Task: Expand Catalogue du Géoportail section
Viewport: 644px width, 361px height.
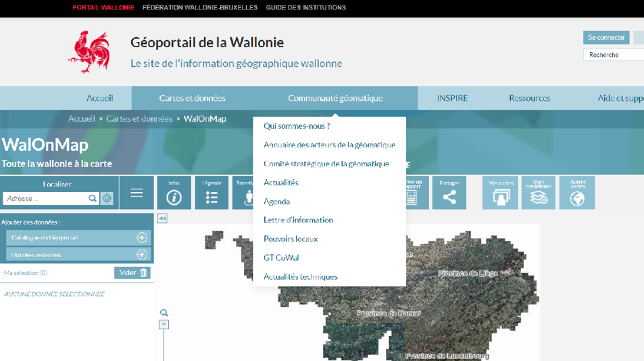Action: click(142, 238)
